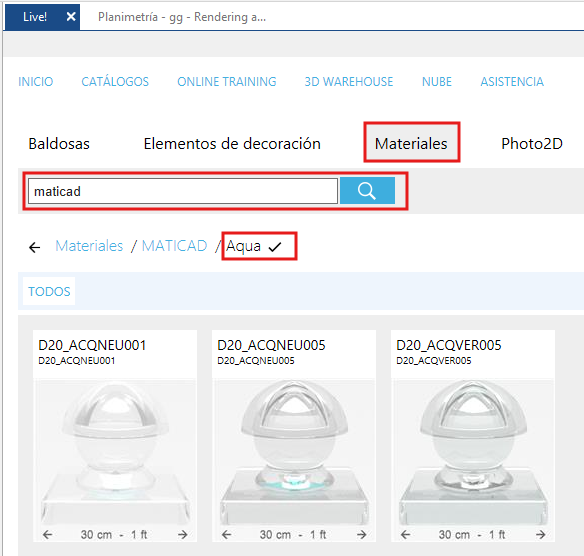Click right size arrow under D20_ACQVER005
The height and width of the screenshot is (556, 584).
(540, 535)
